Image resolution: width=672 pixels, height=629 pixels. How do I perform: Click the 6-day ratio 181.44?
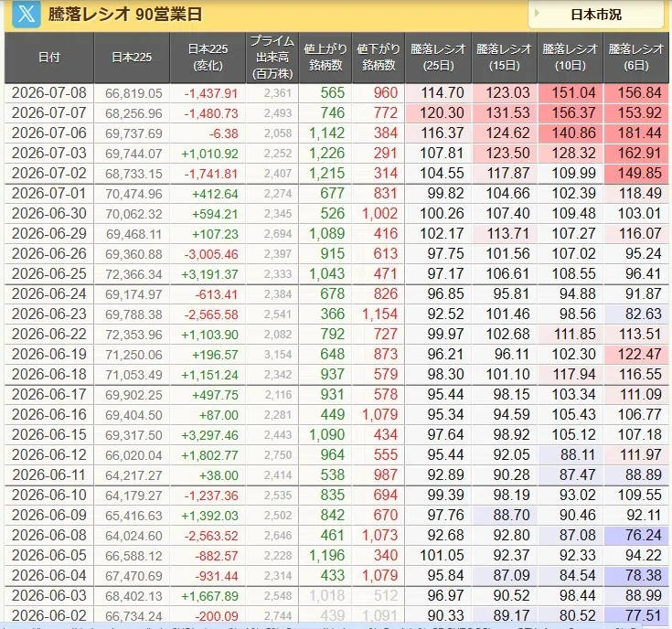click(639, 133)
